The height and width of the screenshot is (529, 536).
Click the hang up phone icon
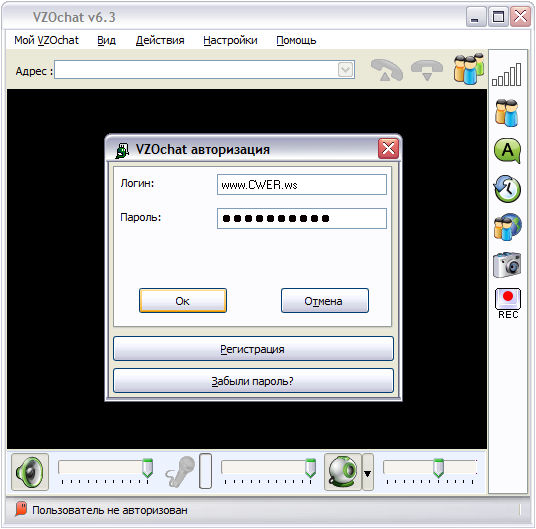pos(427,70)
